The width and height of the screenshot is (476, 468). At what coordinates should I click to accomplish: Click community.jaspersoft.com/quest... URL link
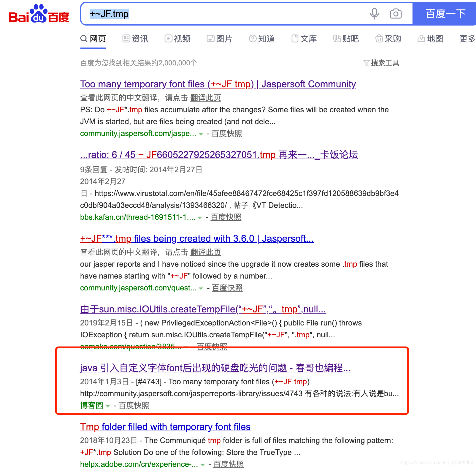pyautogui.click(x=138, y=288)
